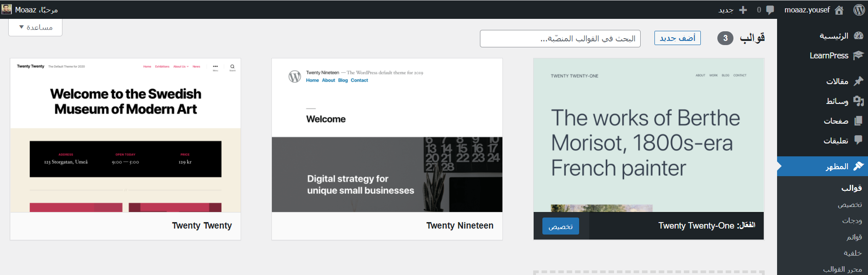
Task: Click the Twenty Nineteen theme name
Action: click(460, 226)
